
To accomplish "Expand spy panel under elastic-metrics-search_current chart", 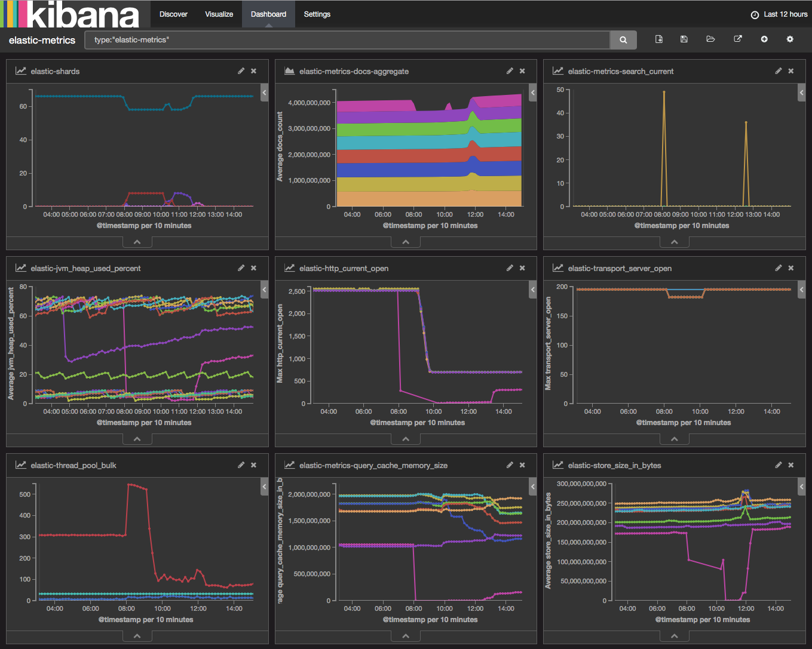I will tap(675, 242).
